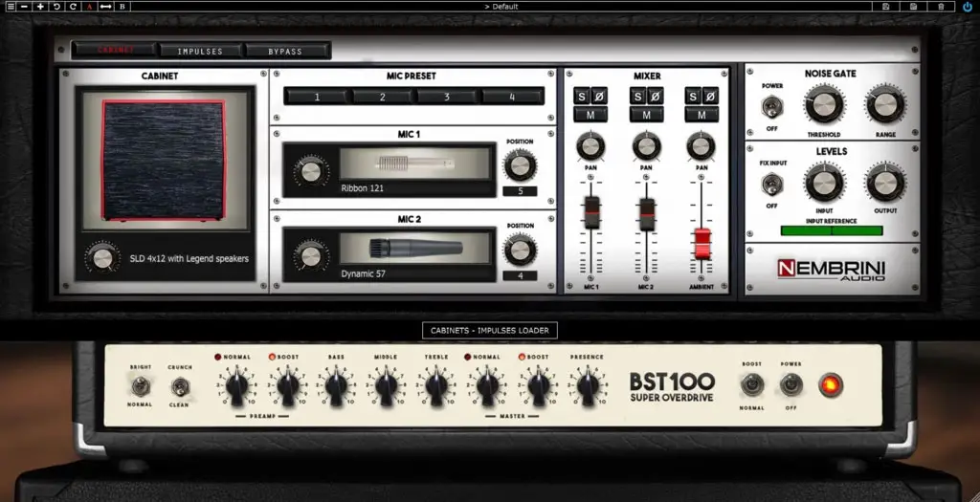Click the Ribbon 121 microphone image
Image resolution: width=980 pixels, height=502 pixels.
pyautogui.click(x=415, y=164)
